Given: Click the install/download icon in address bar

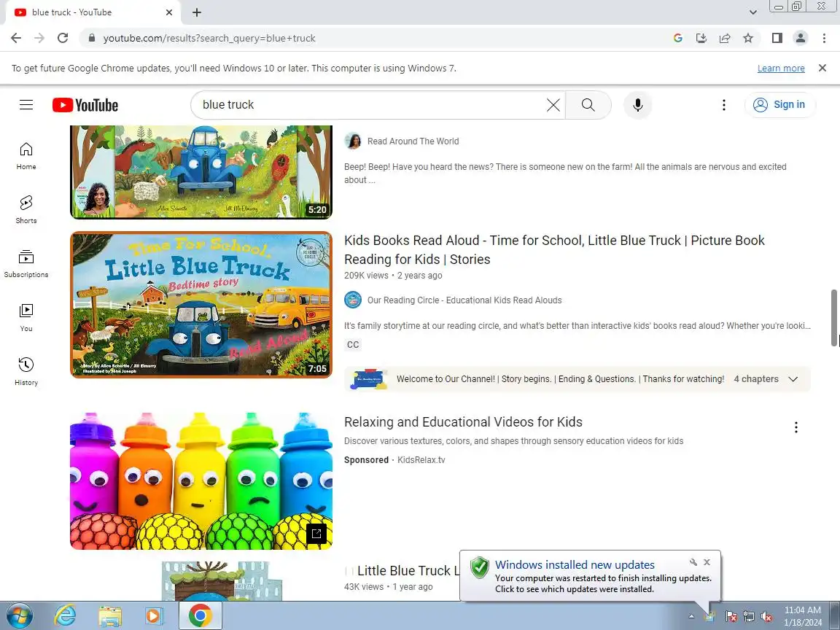Looking at the screenshot, I should point(701,38).
